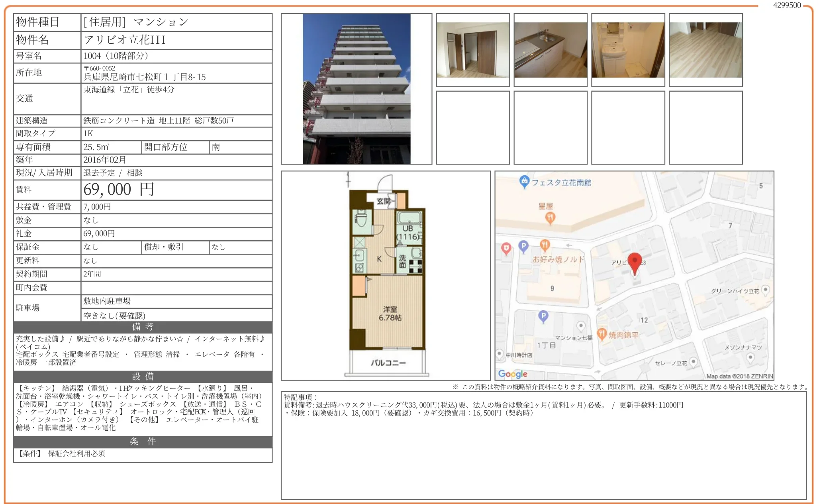
Task: Click the セレーノ立花 gray pin marker
Action: click(x=693, y=362)
